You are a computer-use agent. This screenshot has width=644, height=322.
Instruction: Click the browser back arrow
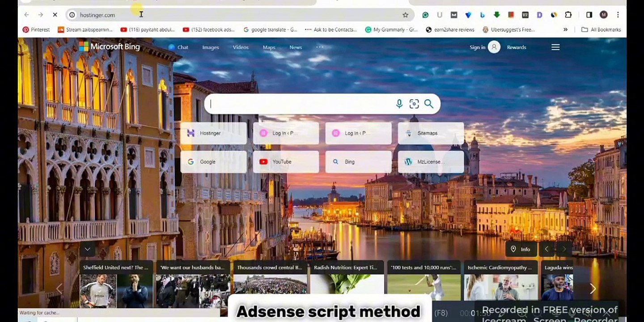(x=26, y=15)
